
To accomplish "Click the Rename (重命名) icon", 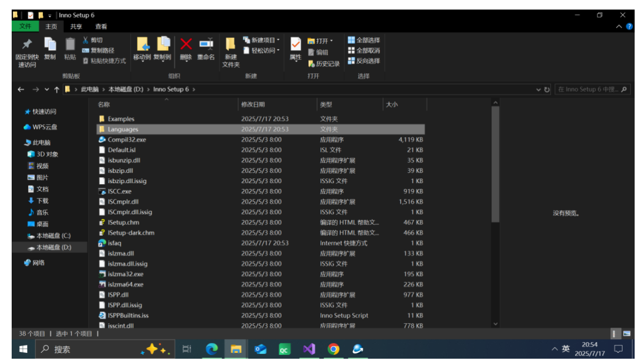I will 206,44.
